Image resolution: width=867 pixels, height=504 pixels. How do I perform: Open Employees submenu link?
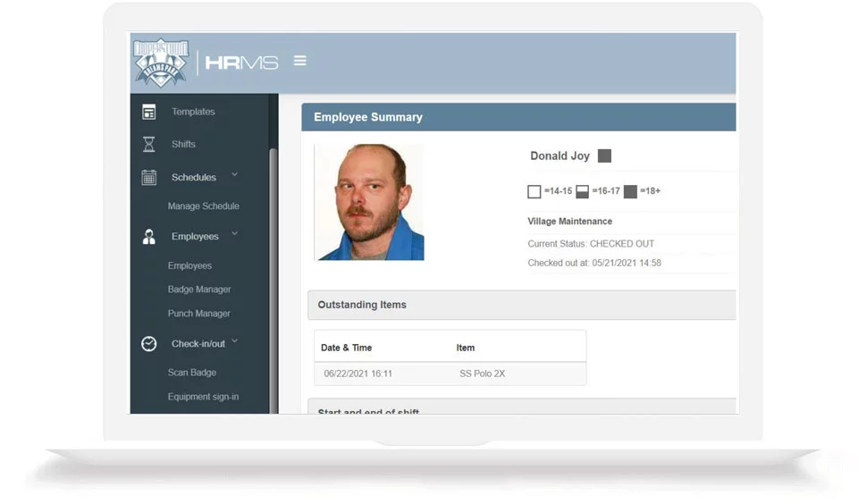[189, 265]
